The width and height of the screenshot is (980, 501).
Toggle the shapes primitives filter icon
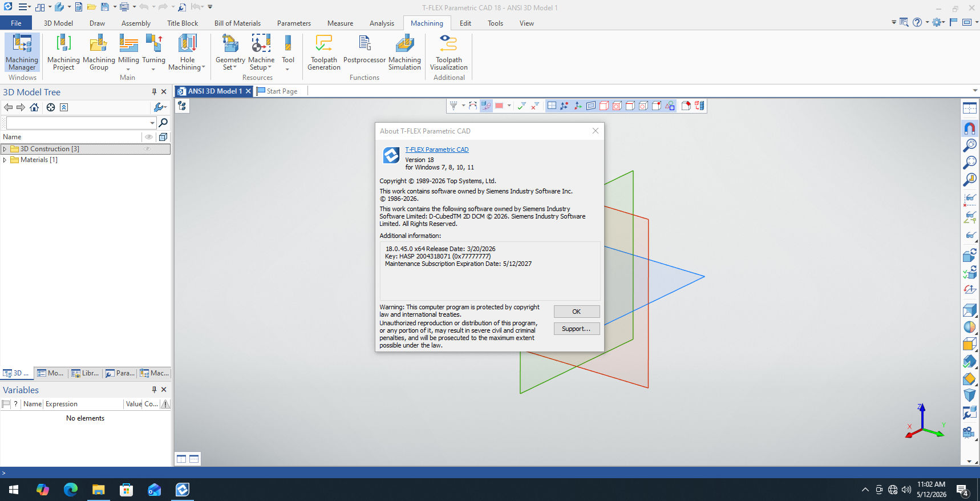[x=670, y=106]
